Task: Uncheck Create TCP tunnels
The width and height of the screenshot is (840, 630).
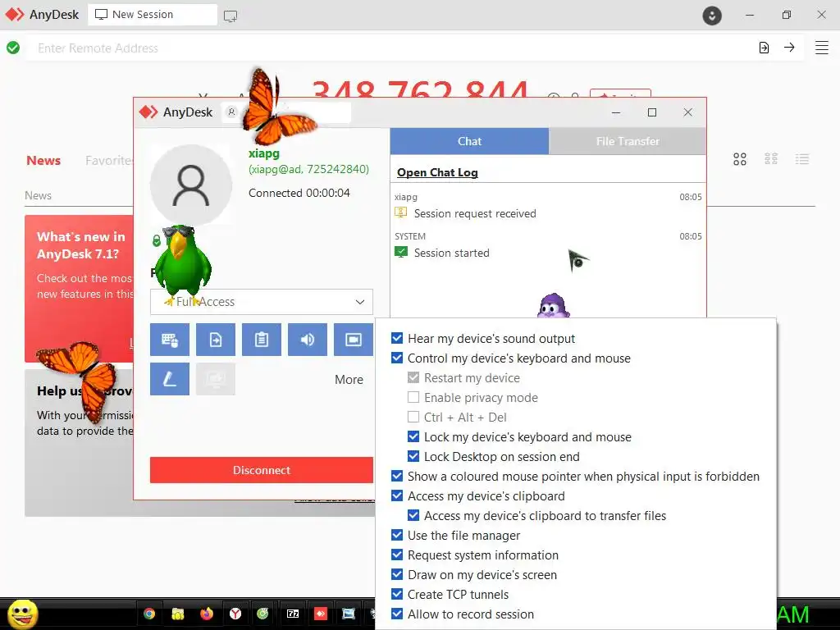Action: pos(397,595)
